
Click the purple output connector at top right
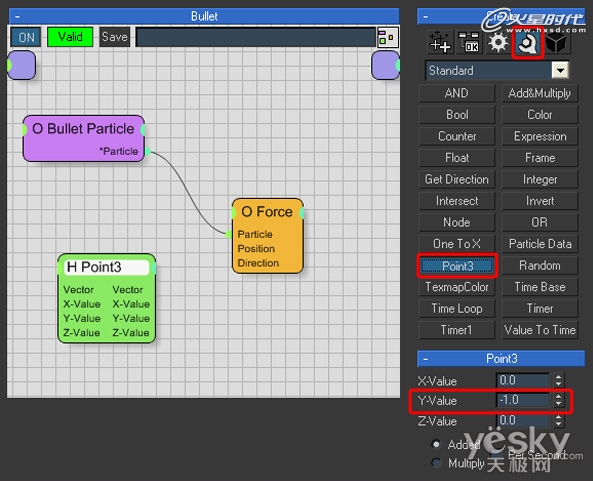click(x=386, y=65)
